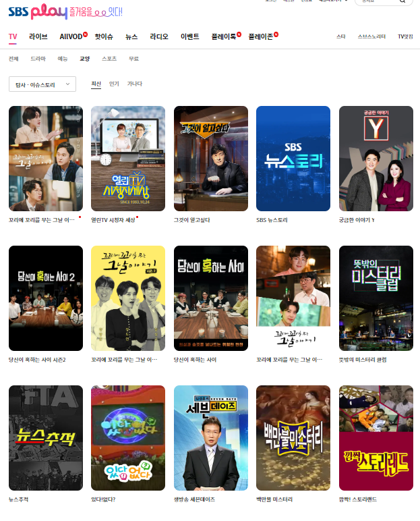The height and width of the screenshot is (521, 420).
Task: Open the 뉴스추적 poster
Action: 46,438
